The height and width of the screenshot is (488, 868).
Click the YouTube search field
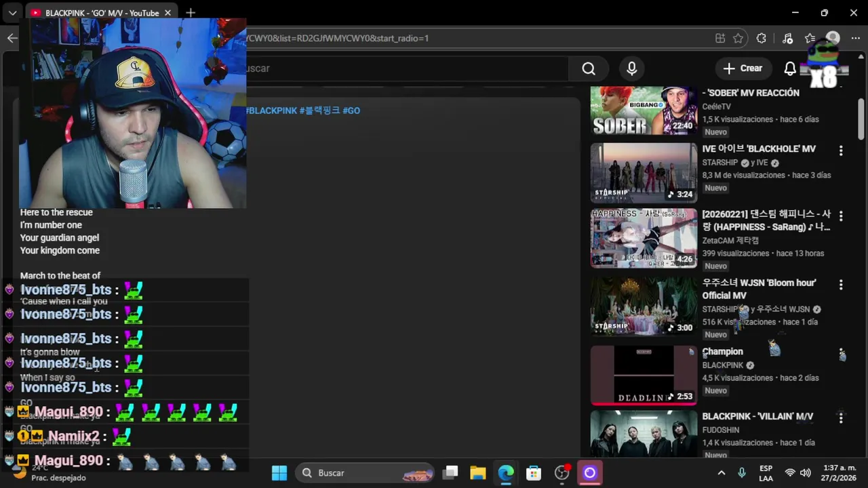pos(407,68)
